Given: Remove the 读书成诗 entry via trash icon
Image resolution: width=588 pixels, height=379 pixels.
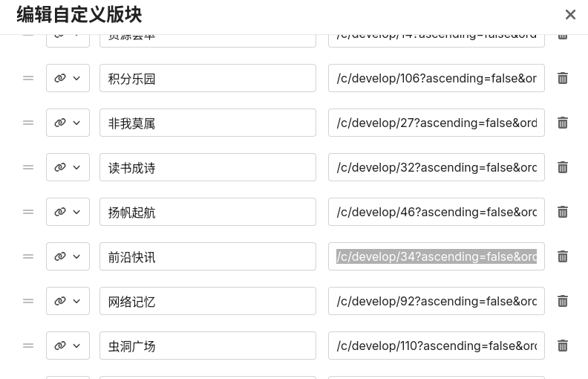Looking at the screenshot, I should pos(563,167).
